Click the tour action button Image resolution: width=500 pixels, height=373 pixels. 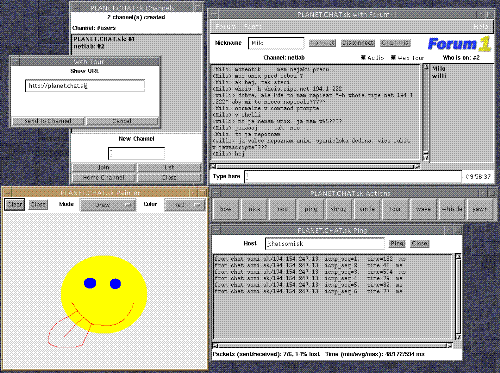(395, 209)
